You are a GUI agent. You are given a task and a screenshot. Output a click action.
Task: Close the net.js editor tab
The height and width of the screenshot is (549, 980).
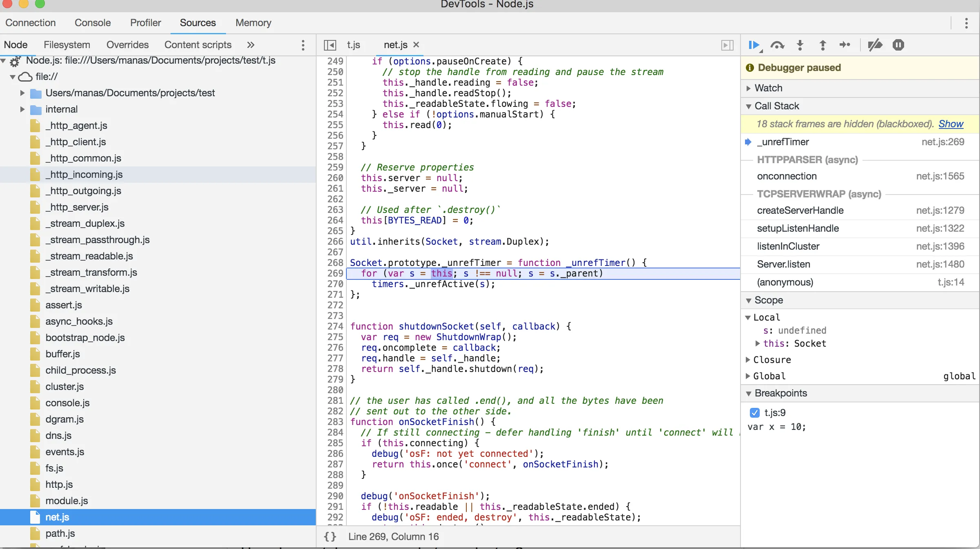[x=416, y=44]
